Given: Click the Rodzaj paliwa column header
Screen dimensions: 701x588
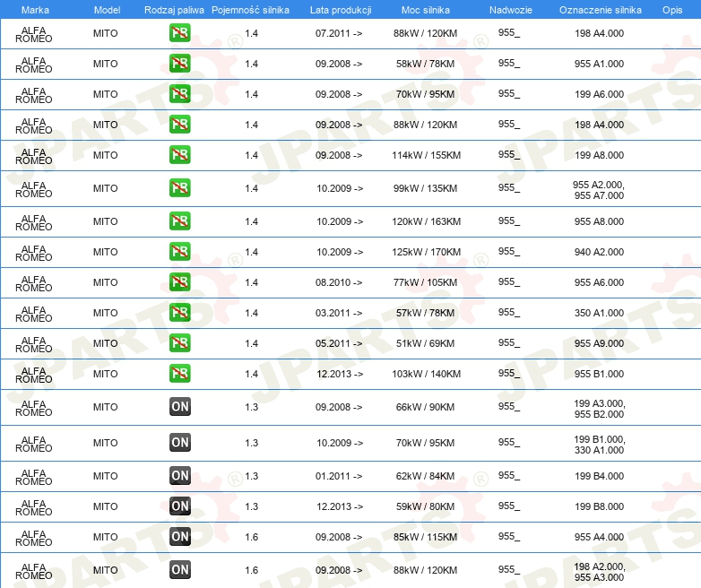Looking at the screenshot, I should click(174, 10).
